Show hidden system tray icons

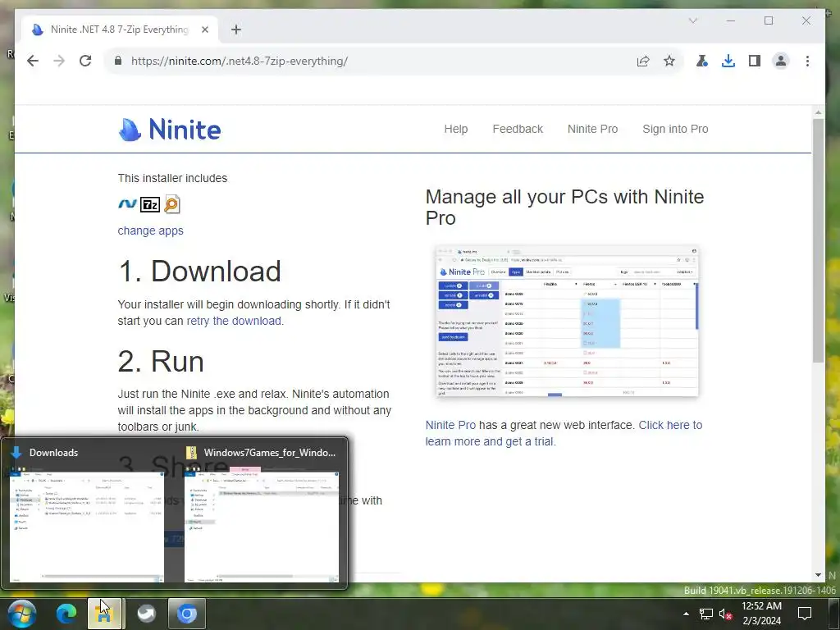pyautogui.click(x=687, y=614)
